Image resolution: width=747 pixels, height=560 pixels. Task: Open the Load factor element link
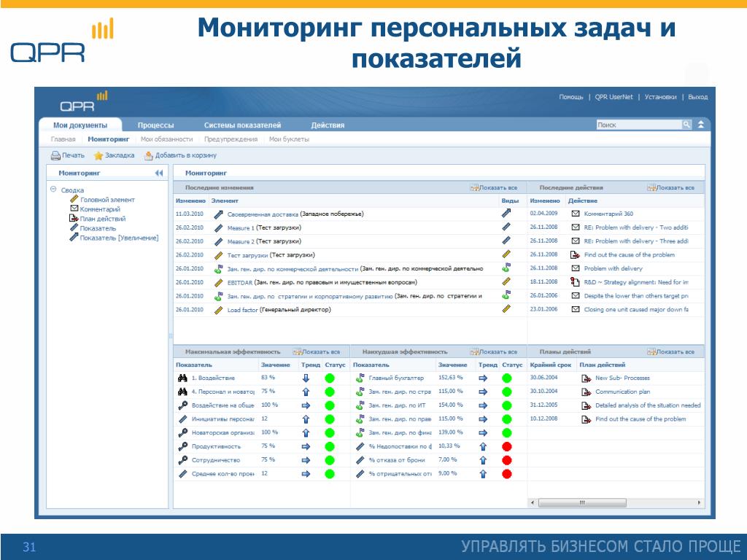[x=242, y=310]
